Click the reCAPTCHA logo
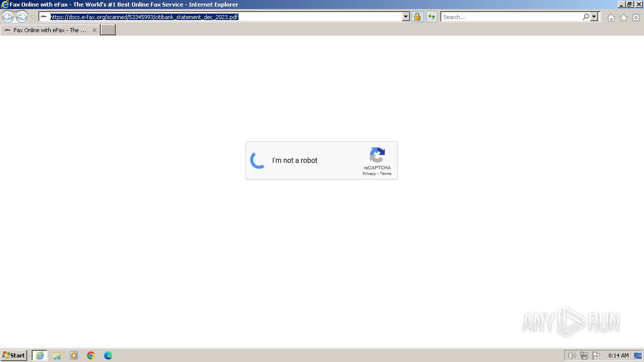644x362 pixels. click(x=377, y=155)
